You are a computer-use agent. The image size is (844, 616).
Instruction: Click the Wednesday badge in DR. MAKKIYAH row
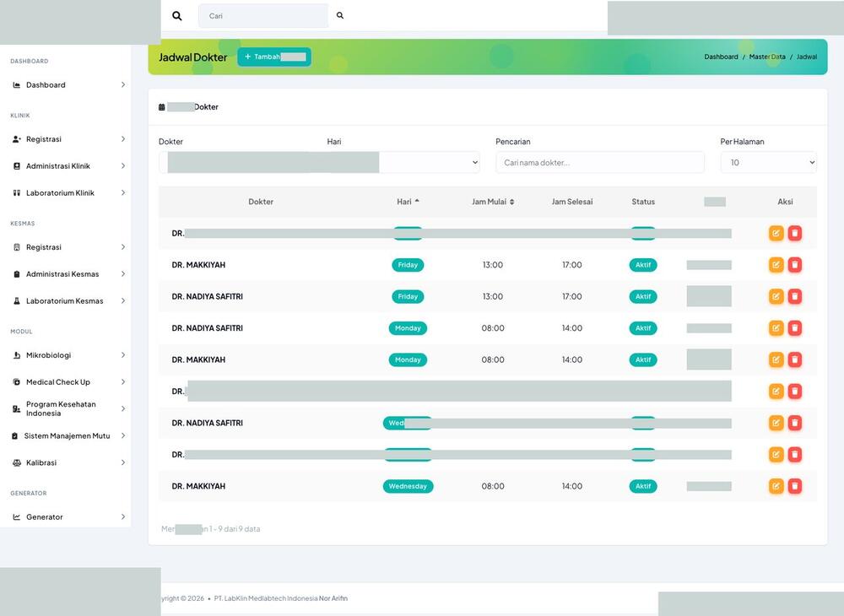coord(408,486)
